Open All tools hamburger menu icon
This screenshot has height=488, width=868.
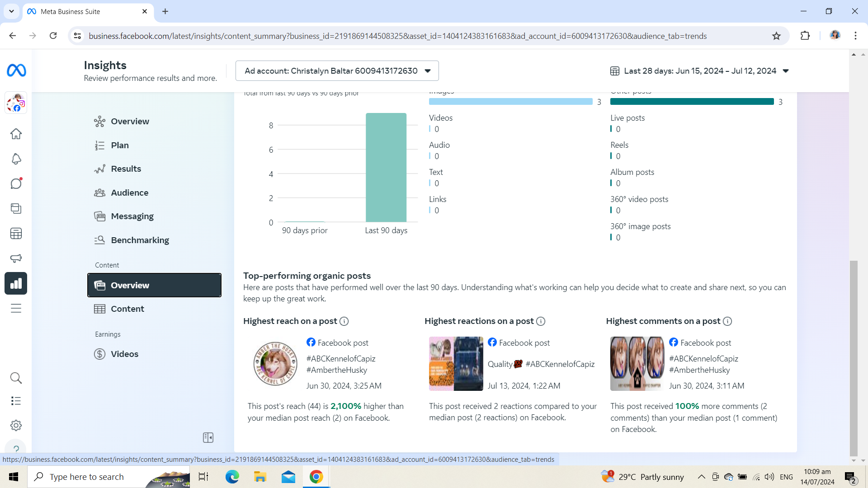pos(16,308)
